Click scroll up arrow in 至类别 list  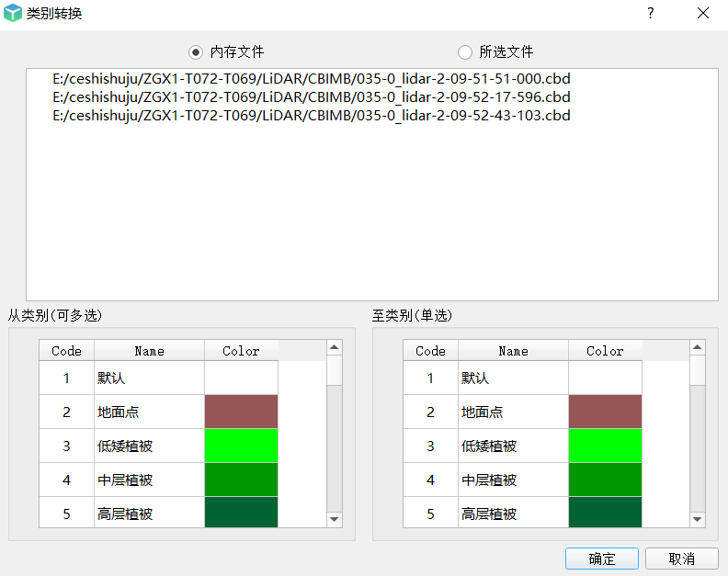tap(698, 347)
